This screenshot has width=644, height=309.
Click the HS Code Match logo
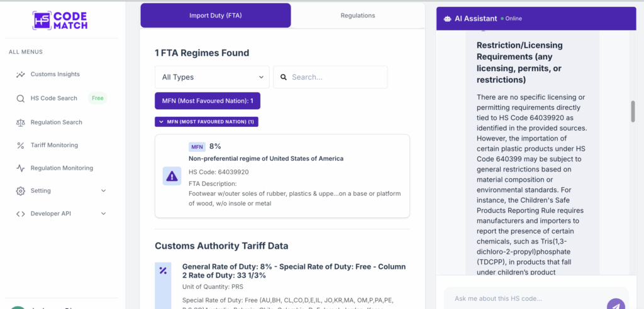tap(60, 19)
